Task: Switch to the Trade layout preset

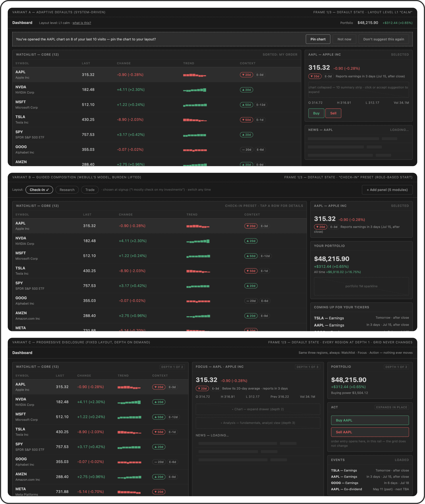Action: 90,190
